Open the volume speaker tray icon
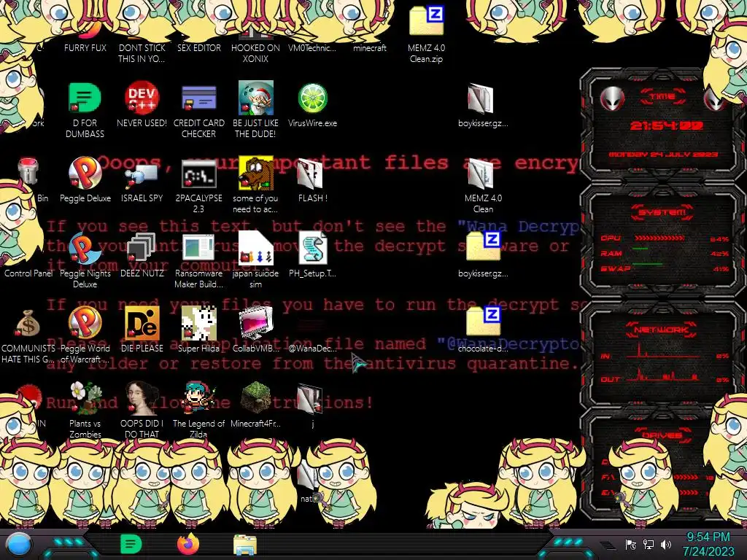Image resolution: width=747 pixels, height=560 pixels. click(x=666, y=545)
